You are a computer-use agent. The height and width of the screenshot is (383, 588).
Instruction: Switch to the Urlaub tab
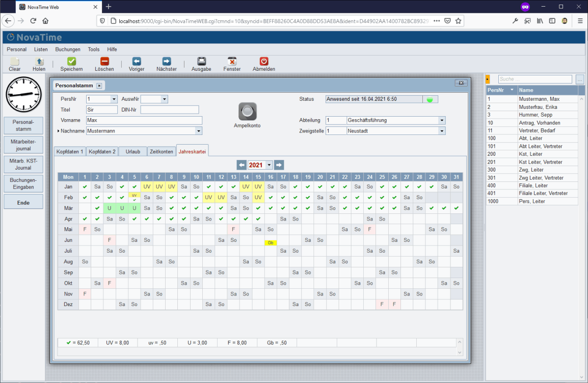(x=132, y=151)
